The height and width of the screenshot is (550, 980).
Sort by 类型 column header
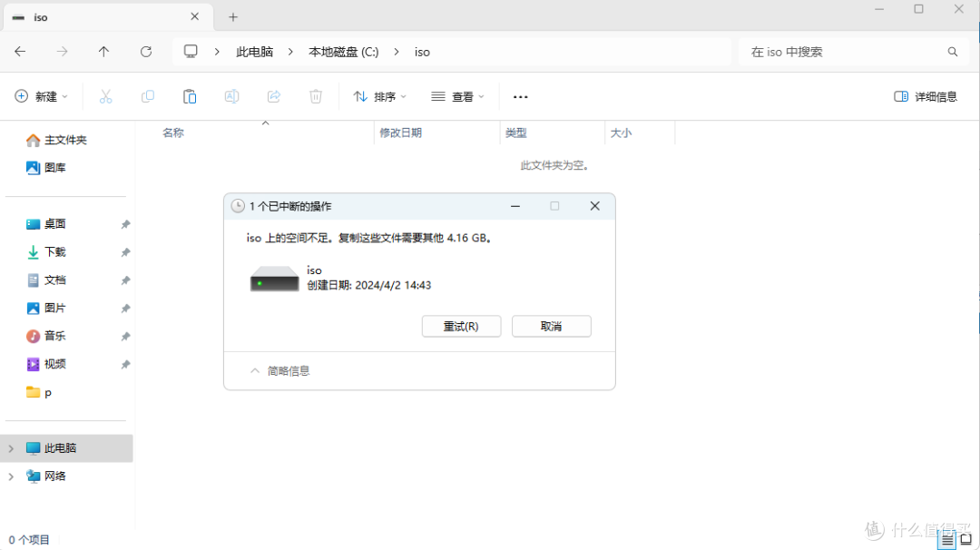pos(516,133)
